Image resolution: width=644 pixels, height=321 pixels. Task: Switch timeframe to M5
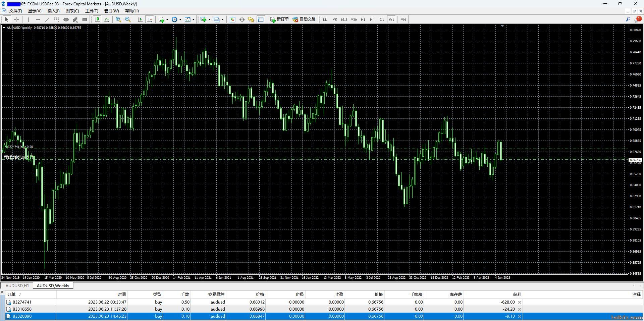pos(334,19)
